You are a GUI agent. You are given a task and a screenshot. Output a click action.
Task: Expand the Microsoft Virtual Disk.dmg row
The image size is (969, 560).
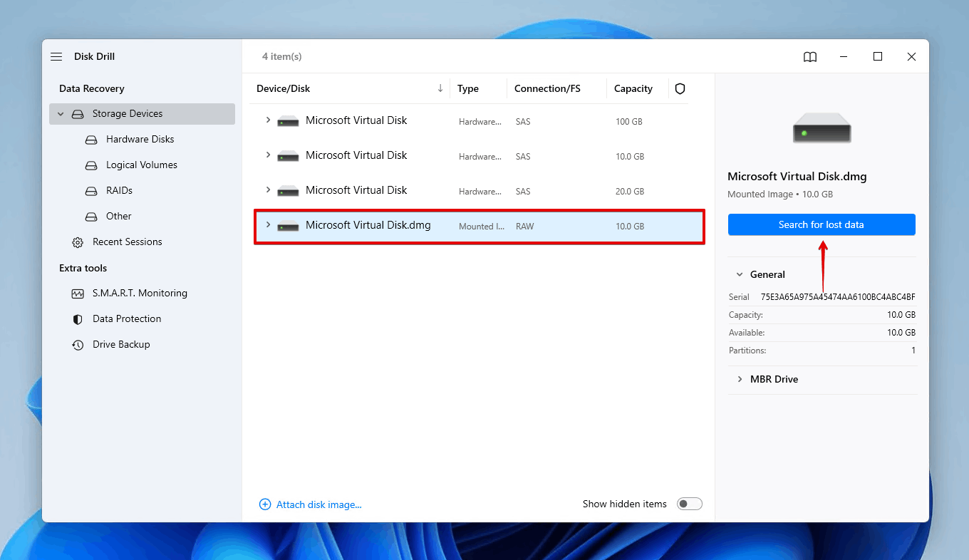pos(268,226)
